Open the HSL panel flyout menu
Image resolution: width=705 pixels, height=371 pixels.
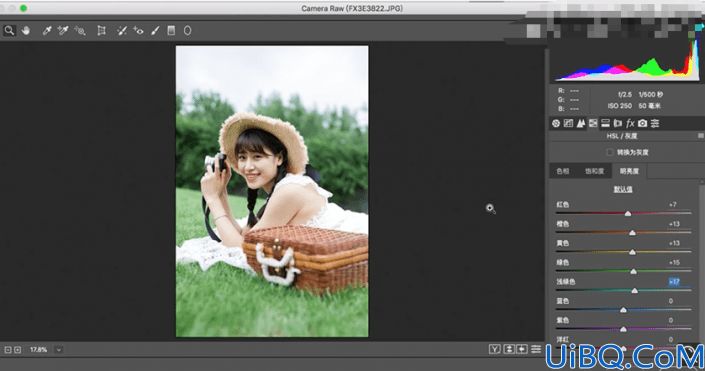(701, 136)
